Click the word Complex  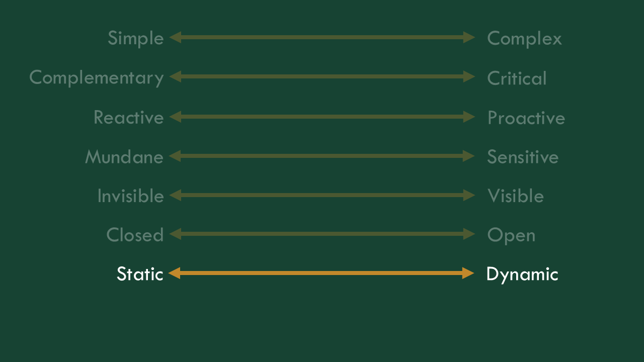[524, 39]
